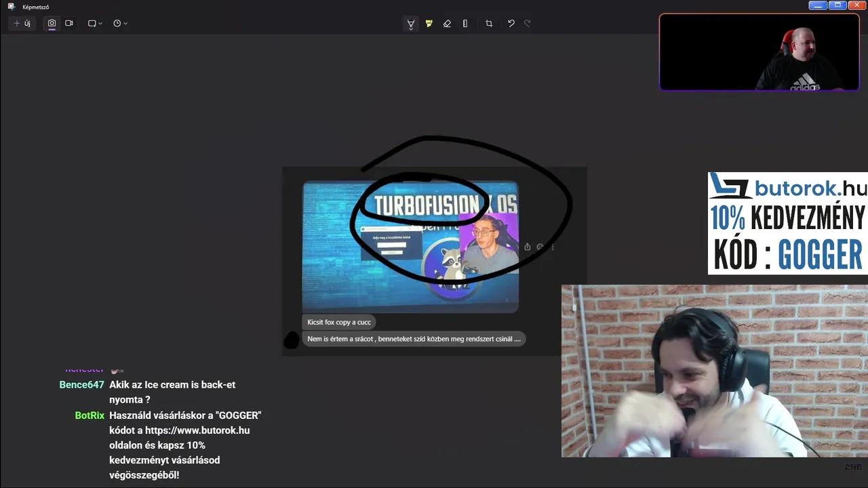Click the BotRix chat username
Screen dimensions: 868x488
tap(90, 415)
